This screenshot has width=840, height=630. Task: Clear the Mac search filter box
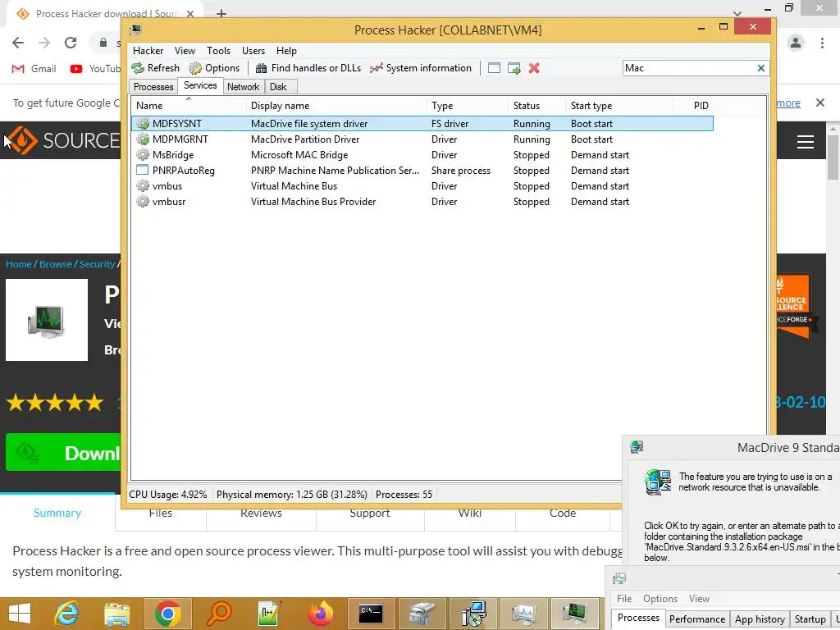point(760,68)
